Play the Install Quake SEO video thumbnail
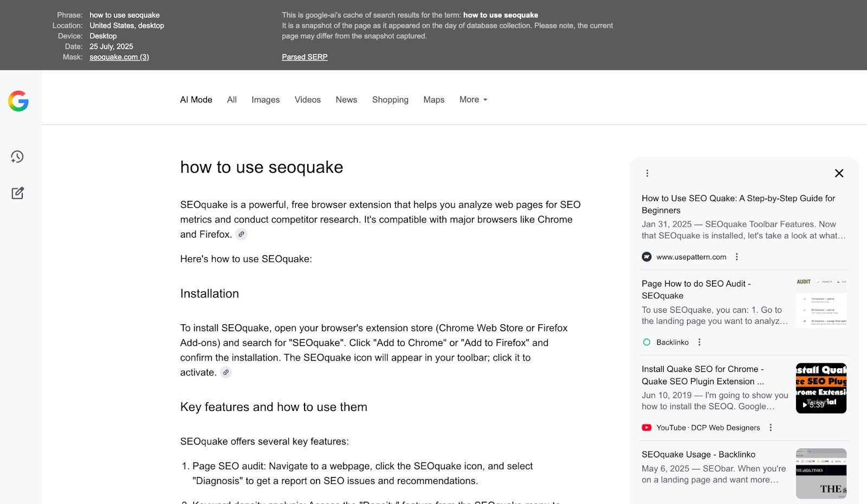The height and width of the screenshot is (504, 867). click(821, 388)
